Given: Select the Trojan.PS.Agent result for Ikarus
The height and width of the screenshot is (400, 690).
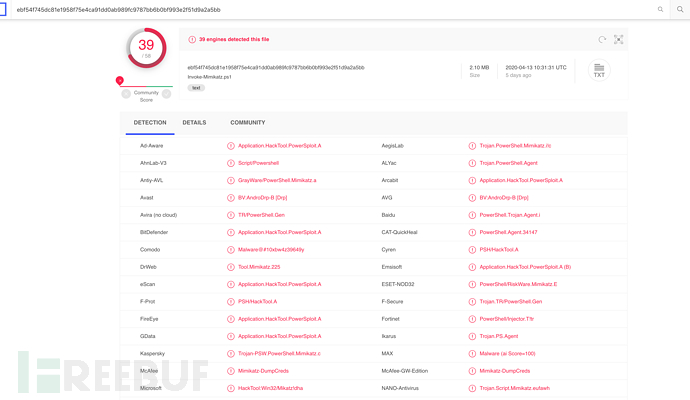Looking at the screenshot, I should point(499,336).
